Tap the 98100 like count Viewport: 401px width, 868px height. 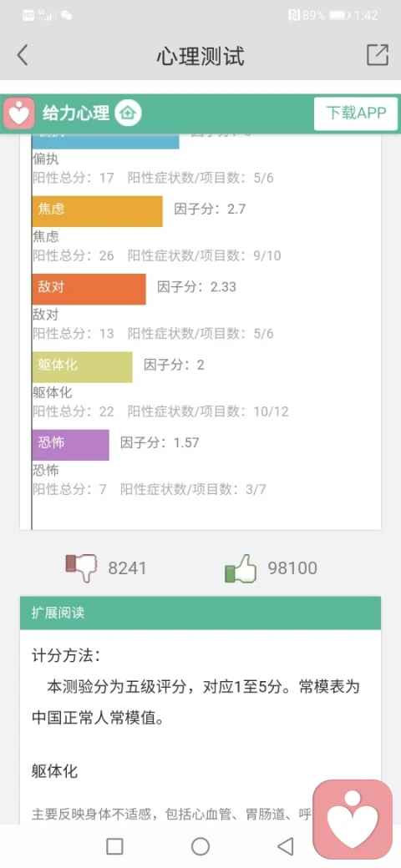[x=292, y=568]
